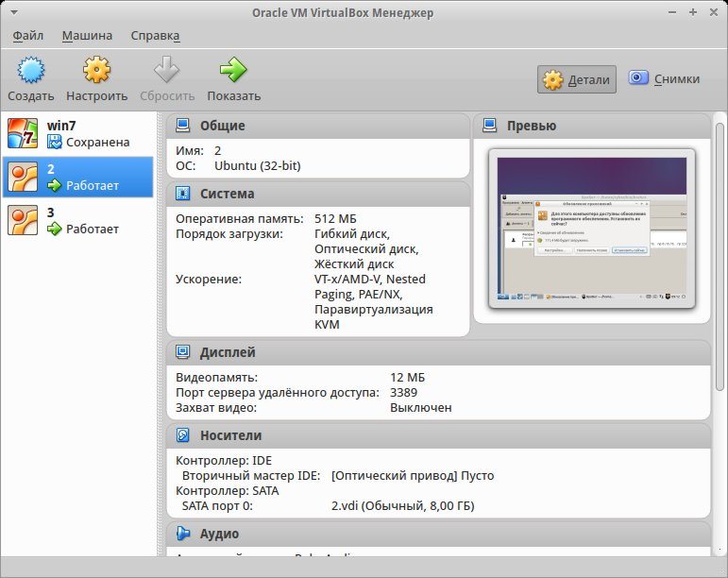Image resolution: width=728 pixels, height=578 pixels.
Task: Click the running-state arrow icon of VM 2
Action: pos(55,185)
